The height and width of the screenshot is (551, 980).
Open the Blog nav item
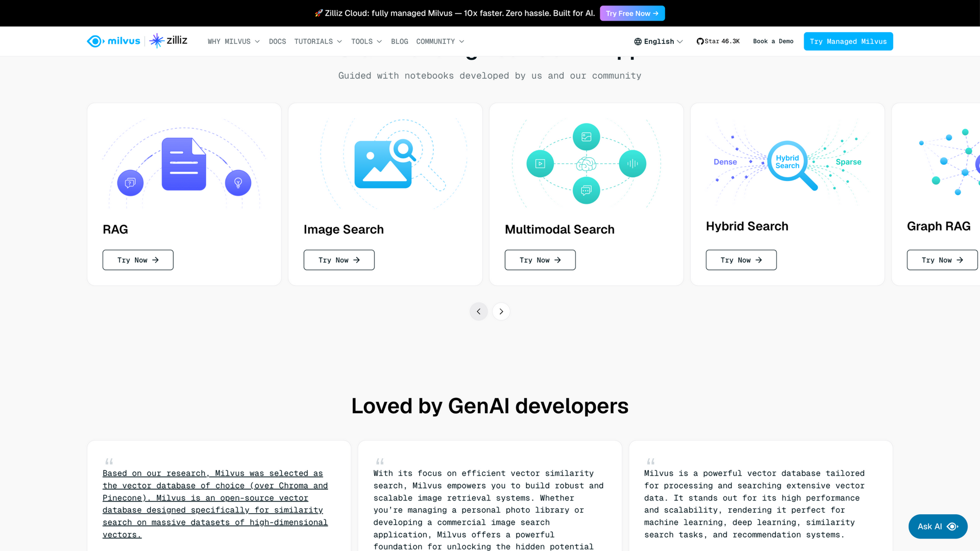pos(400,41)
